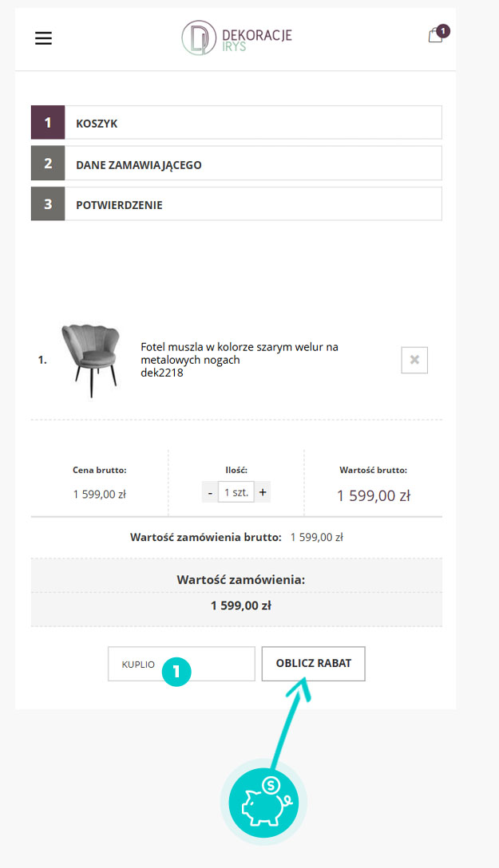
Task: Click the grey step number 3 box
Action: click(x=48, y=203)
